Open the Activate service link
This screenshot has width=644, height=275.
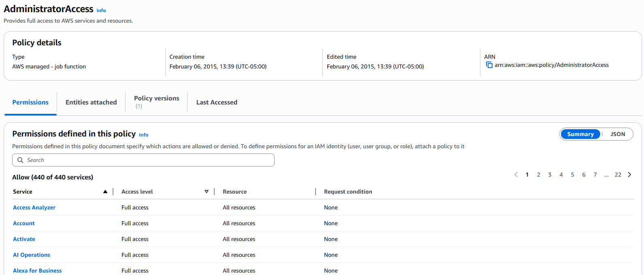[24, 239]
